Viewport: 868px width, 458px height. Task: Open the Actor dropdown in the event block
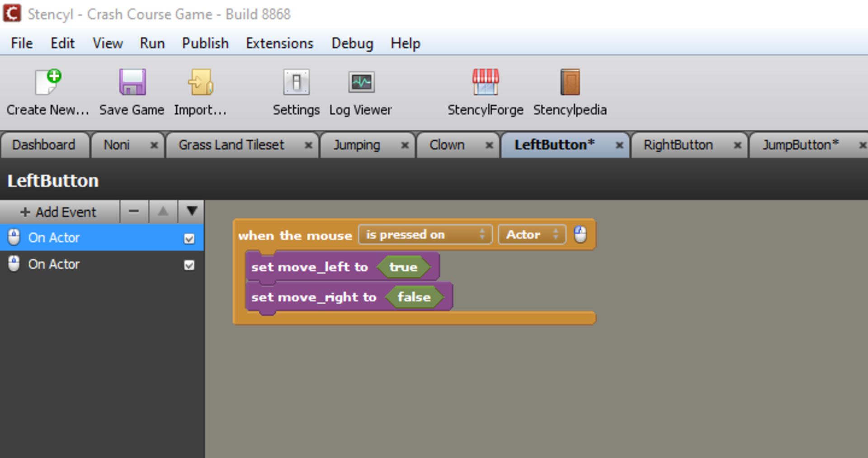click(532, 235)
